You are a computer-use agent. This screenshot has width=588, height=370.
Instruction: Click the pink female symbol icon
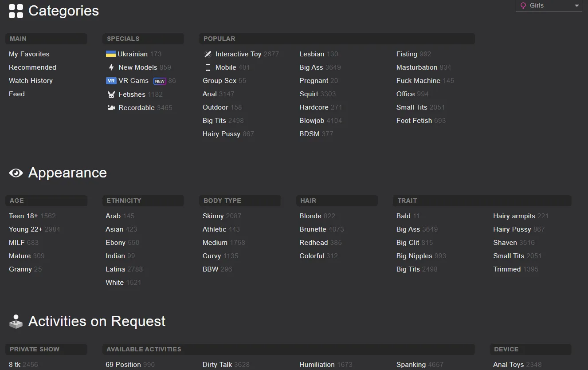pyautogui.click(x=523, y=6)
